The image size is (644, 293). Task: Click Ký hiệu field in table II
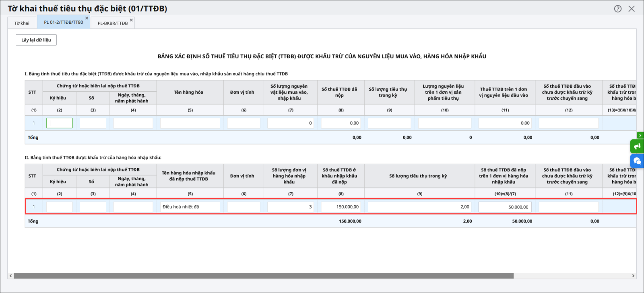(x=60, y=207)
